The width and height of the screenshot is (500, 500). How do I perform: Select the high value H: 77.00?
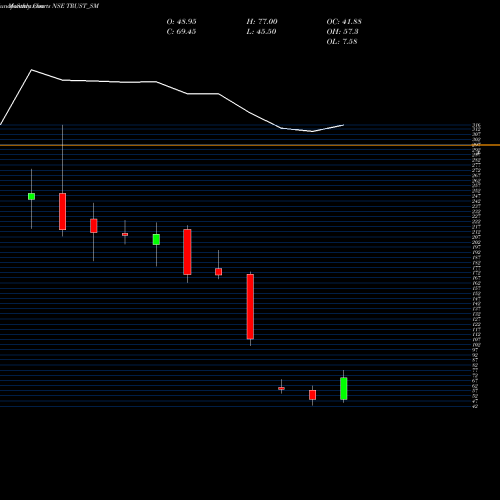click(x=262, y=22)
